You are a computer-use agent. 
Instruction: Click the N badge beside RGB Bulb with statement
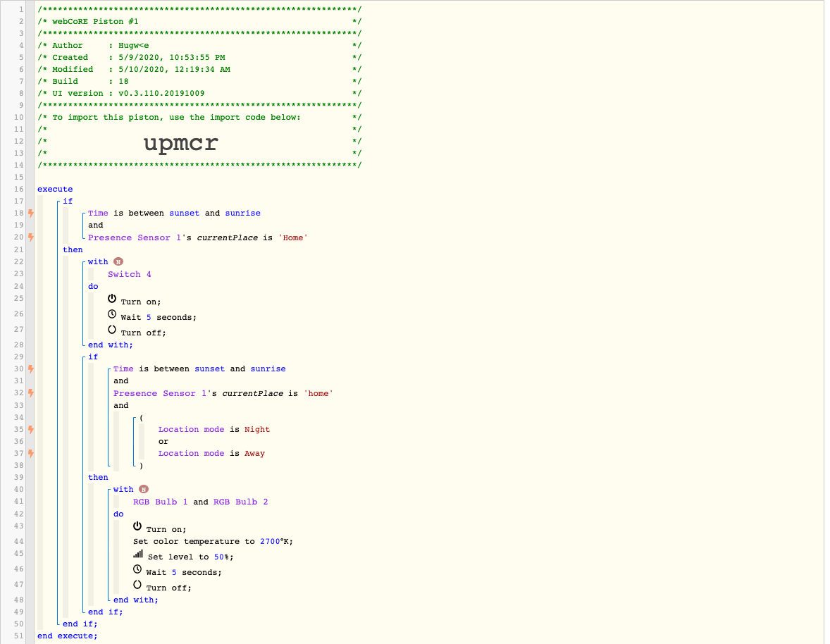[144, 490]
